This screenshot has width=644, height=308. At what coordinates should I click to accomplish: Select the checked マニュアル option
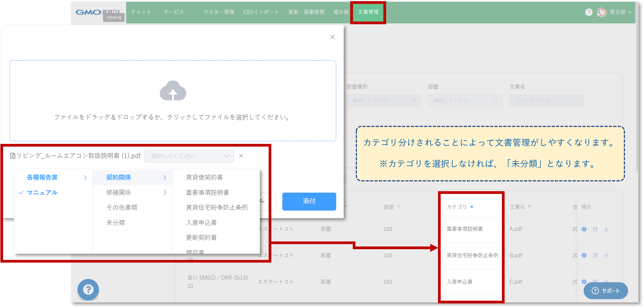[42, 193]
